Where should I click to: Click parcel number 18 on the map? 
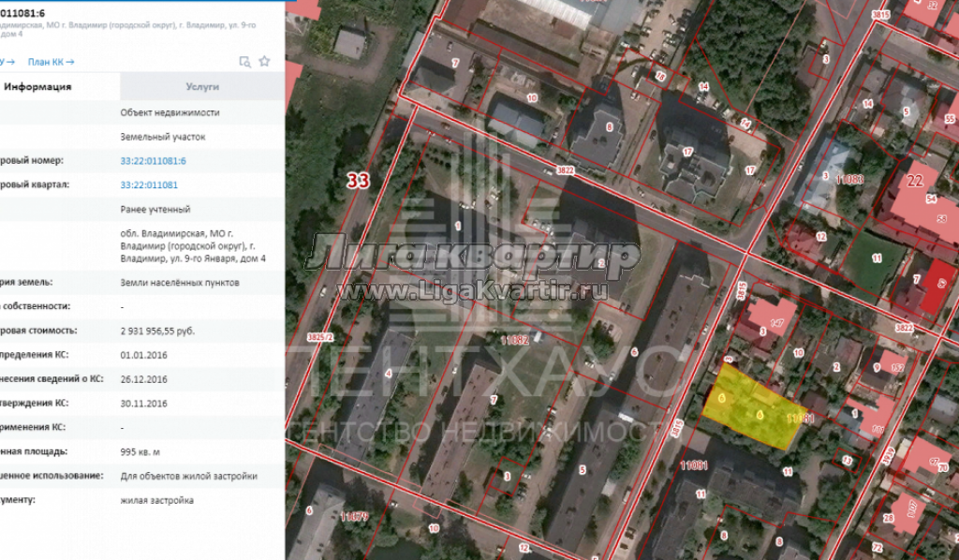[x=659, y=76]
